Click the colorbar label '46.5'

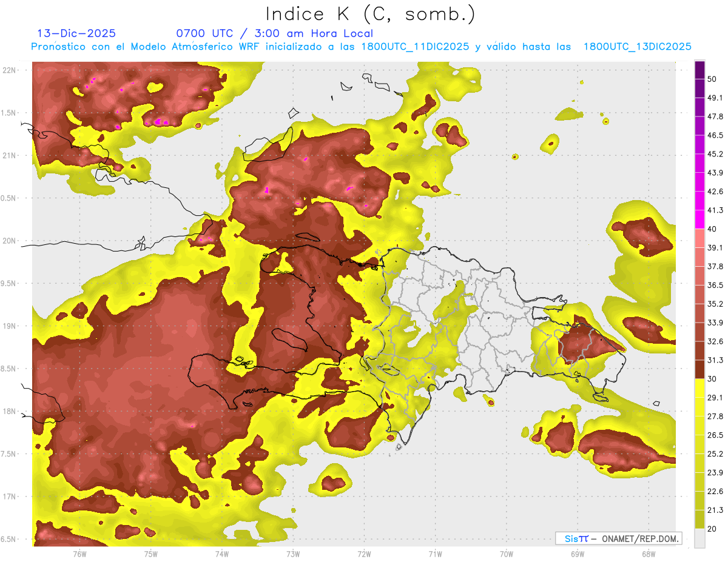[x=715, y=135]
